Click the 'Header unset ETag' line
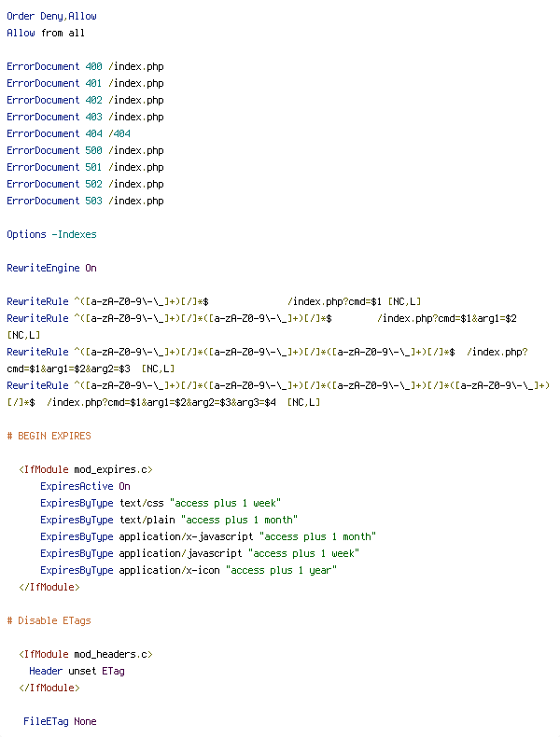This screenshot has width=560, height=737. pos(77,671)
